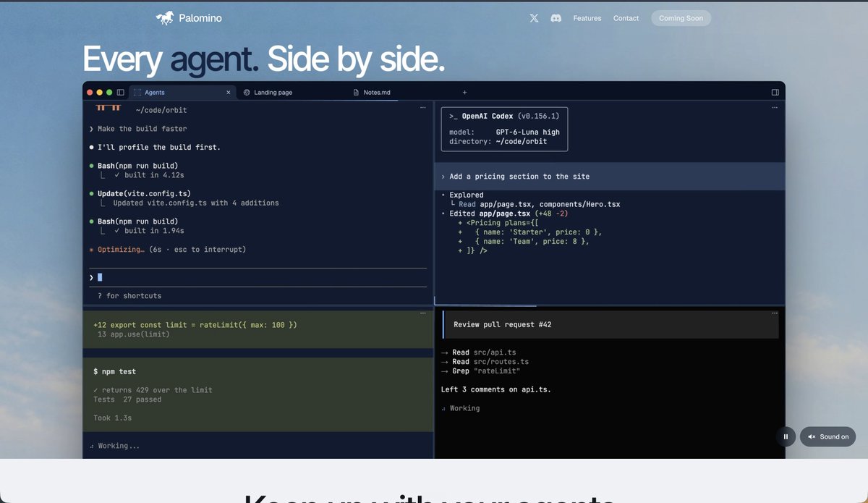Viewport: 868px width, 503px height.
Task: Click the 'Tests 27 passed' line
Action: coord(127,400)
